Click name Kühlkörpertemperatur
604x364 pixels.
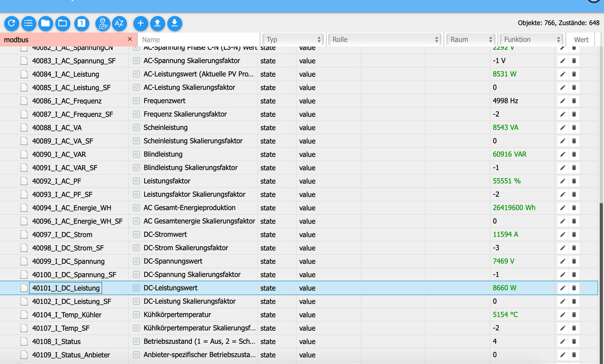tap(177, 315)
